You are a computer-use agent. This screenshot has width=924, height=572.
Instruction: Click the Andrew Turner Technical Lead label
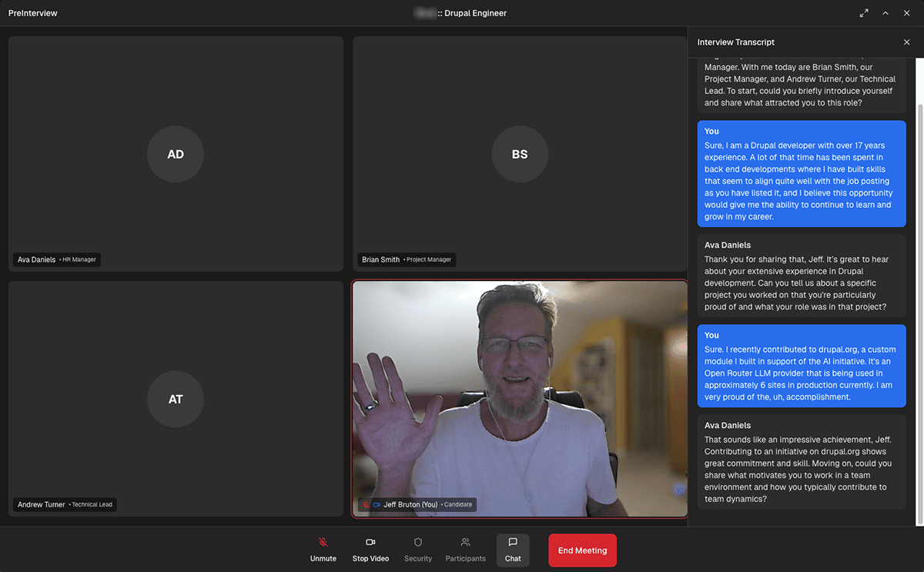[65, 505]
